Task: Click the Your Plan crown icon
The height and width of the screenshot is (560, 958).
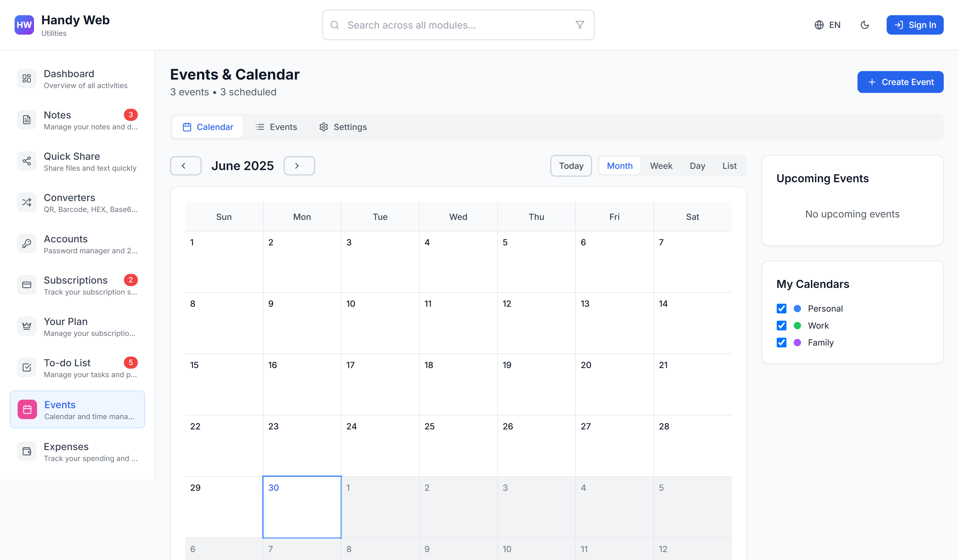Action: coord(27,326)
